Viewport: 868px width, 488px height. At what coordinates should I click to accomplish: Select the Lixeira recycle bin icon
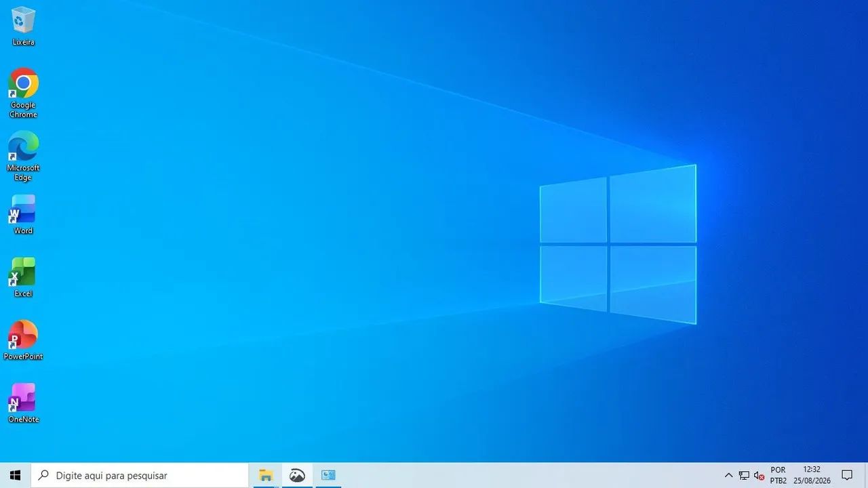coord(23,26)
